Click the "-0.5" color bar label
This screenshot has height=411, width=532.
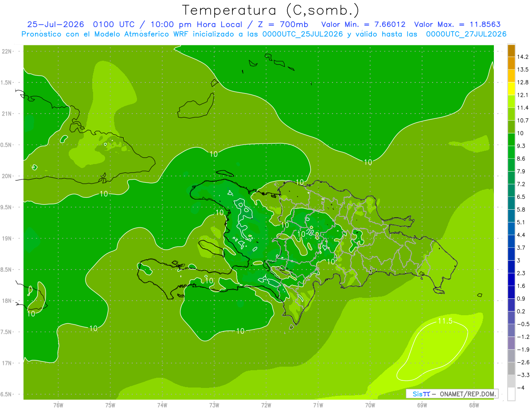(x=523, y=324)
